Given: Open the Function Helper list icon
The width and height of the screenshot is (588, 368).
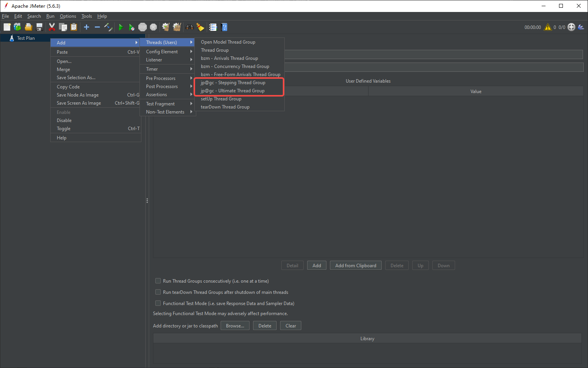Looking at the screenshot, I should tap(213, 27).
